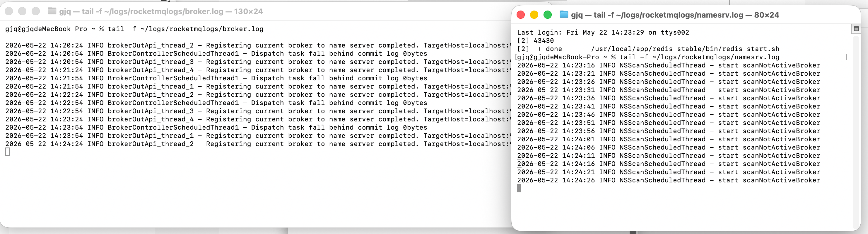Image resolution: width=868 pixels, height=234 pixels.
Task: Click the 14:23:54 BrokerControllerScheduledThread1 broker line
Action: (216, 128)
